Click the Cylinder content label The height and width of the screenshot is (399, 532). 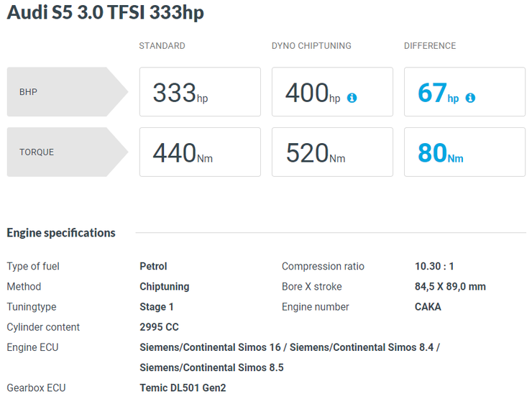(43, 327)
